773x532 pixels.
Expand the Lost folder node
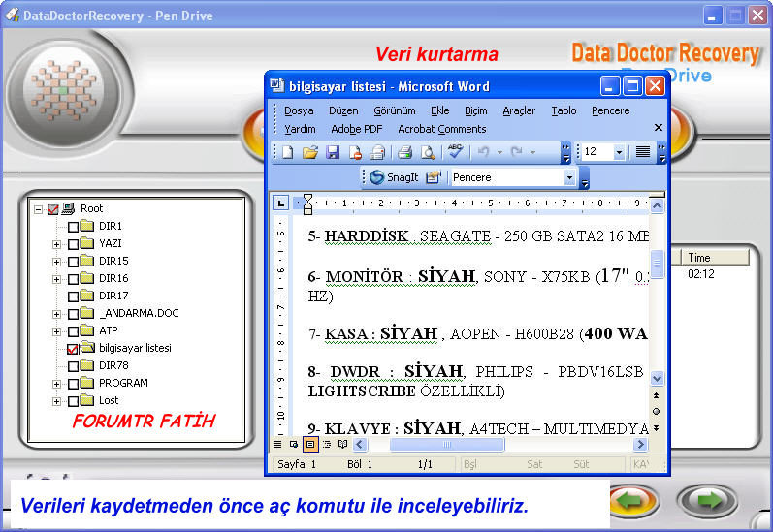click(56, 401)
